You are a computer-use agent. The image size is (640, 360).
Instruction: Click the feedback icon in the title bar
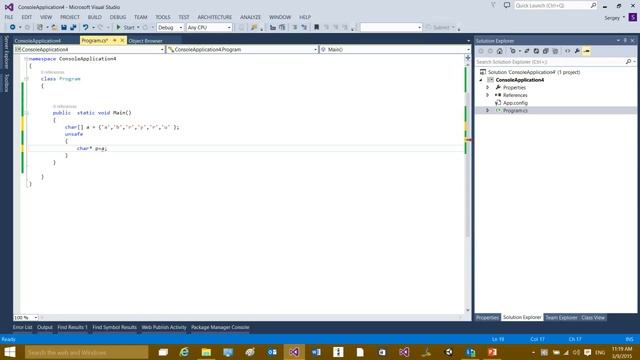coord(507,5)
